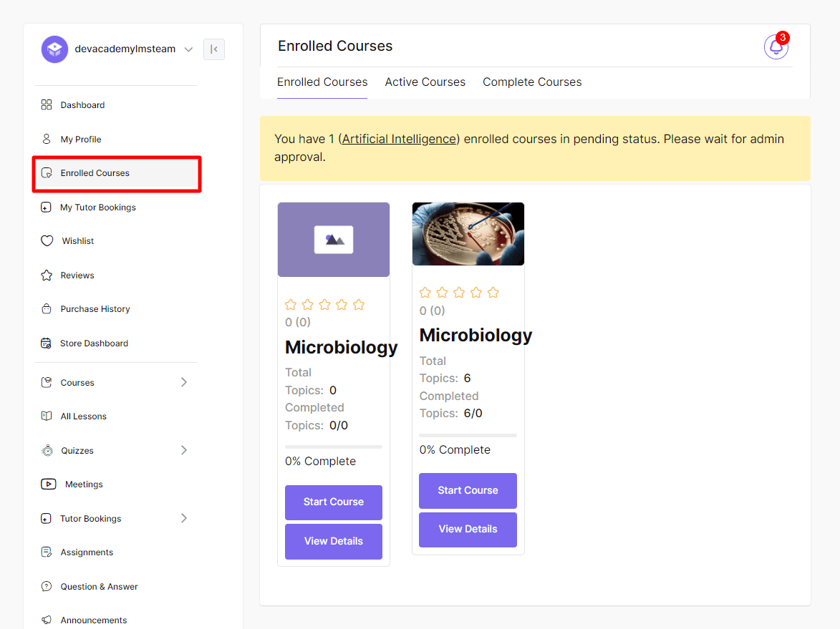
Task: Collapse the sidebar using the collapse arrow
Action: [213, 49]
